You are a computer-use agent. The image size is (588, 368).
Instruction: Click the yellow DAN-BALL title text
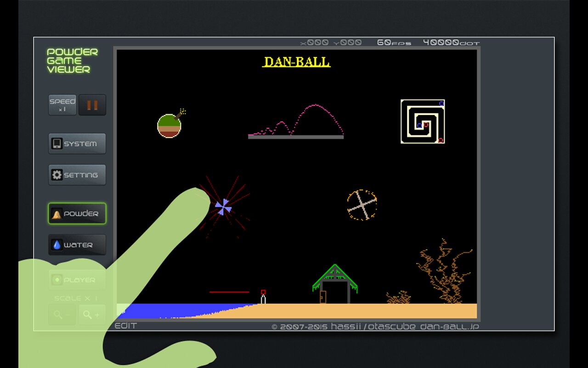point(297,62)
